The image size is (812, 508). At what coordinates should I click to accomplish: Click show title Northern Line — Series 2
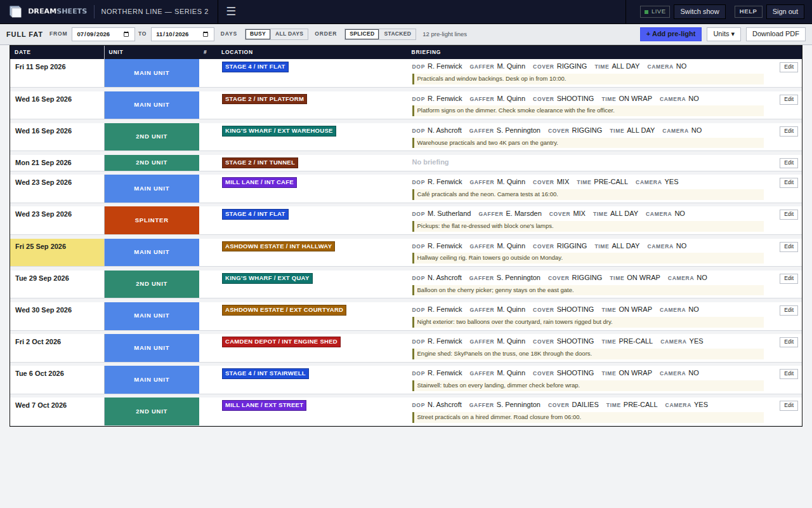point(155,11)
